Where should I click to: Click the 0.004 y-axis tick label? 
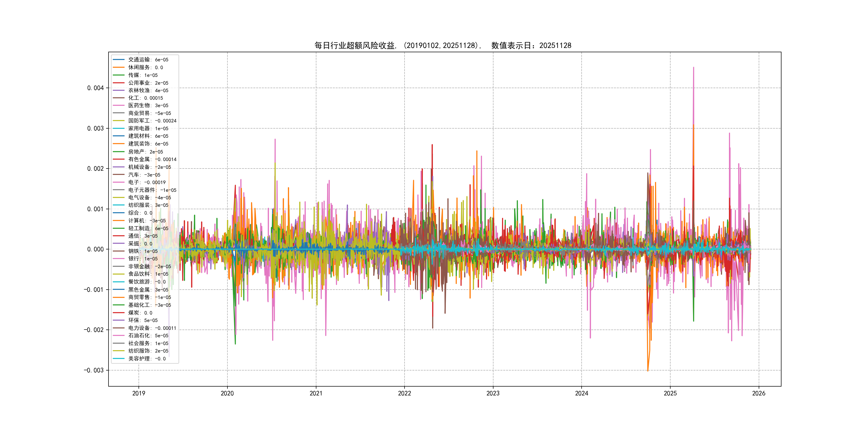pyautogui.click(x=95, y=88)
